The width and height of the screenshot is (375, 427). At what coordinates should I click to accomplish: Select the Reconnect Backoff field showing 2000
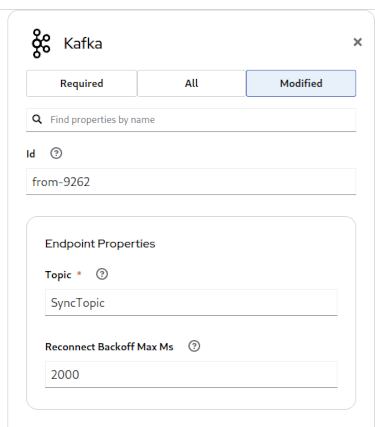coord(191,375)
